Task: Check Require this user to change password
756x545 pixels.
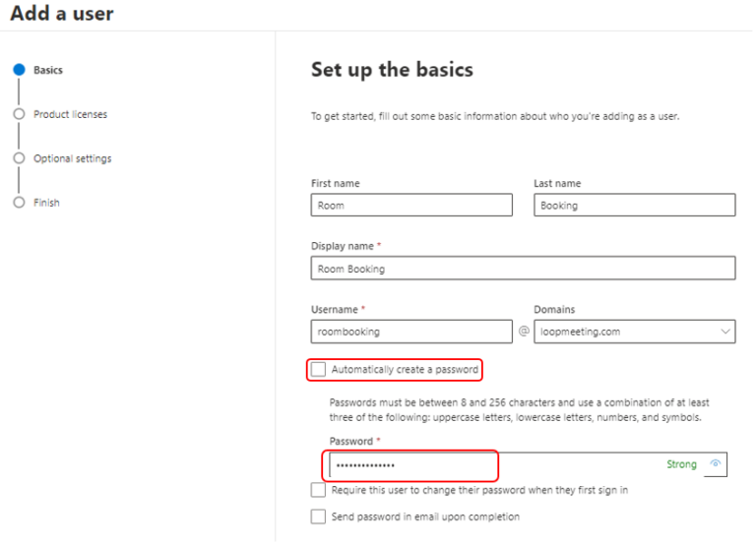Action: tap(318, 490)
